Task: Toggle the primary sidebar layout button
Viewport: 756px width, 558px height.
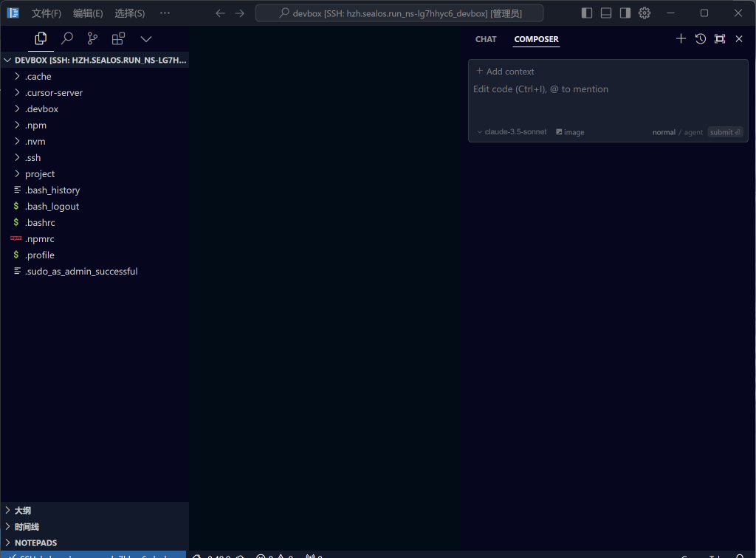Action: [x=587, y=13]
